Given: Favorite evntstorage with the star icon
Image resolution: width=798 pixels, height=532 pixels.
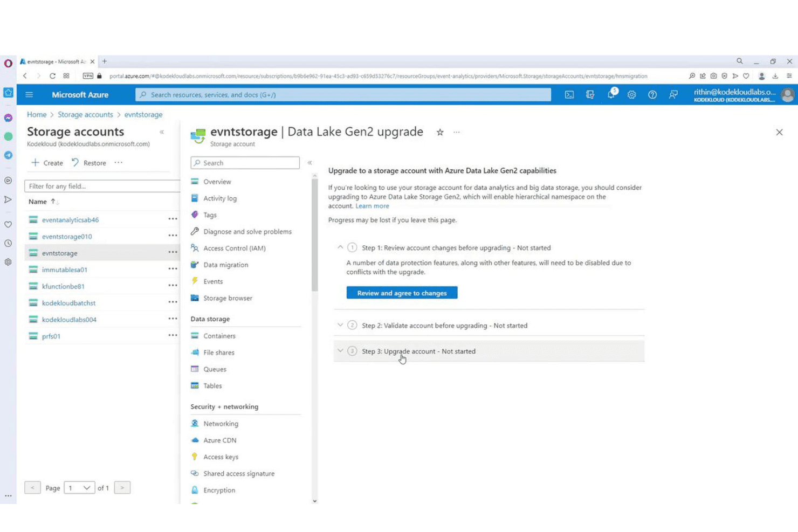Looking at the screenshot, I should [x=440, y=132].
